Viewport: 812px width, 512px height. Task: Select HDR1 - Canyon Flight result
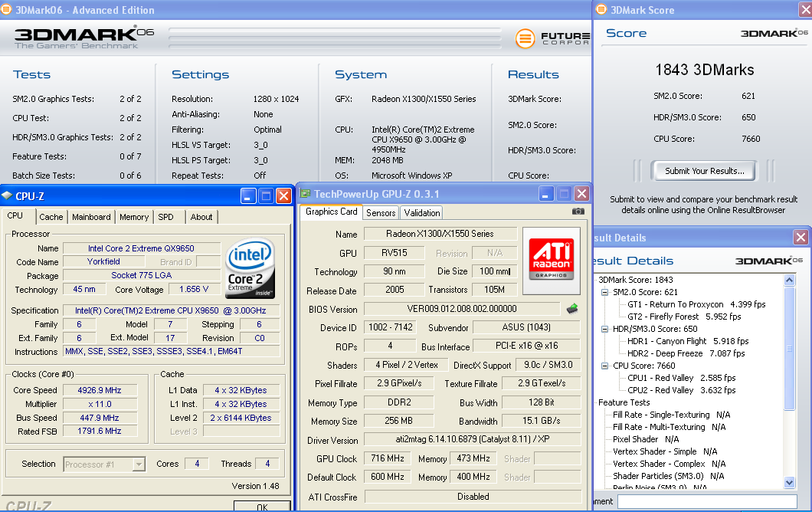click(688, 342)
